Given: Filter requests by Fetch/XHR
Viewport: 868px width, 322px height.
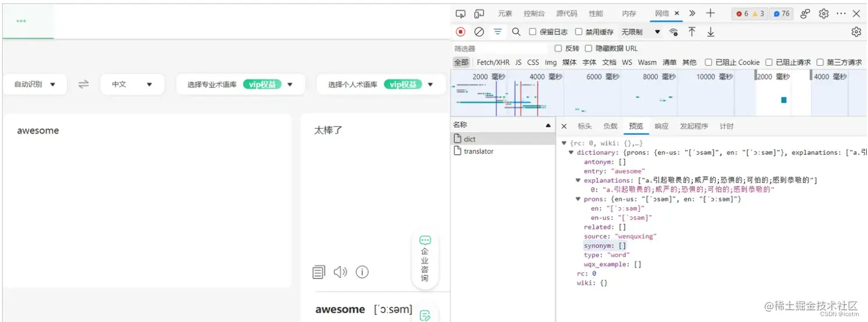Looking at the screenshot, I should click(493, 62).
